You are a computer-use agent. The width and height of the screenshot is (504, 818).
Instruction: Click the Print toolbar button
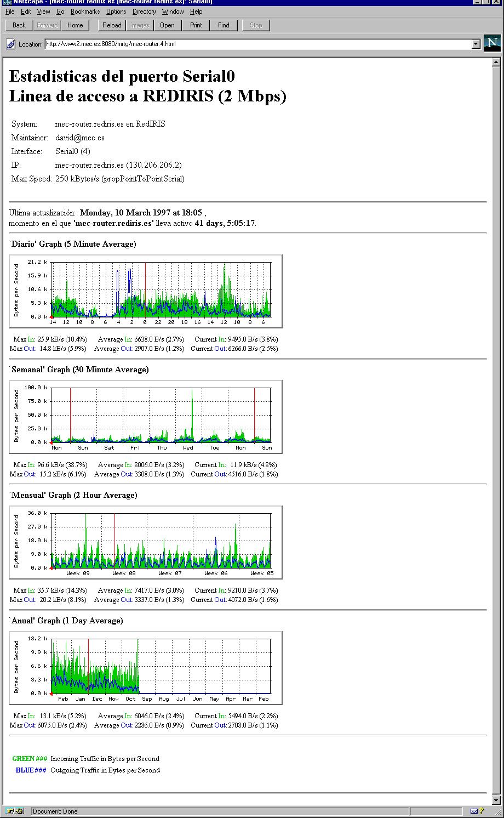click(196, 25)
